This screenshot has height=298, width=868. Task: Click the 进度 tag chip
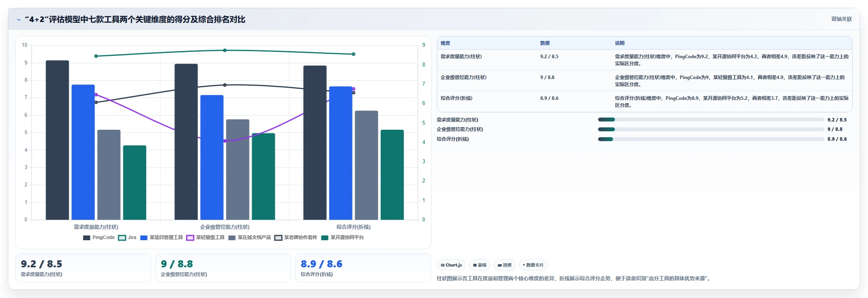[x=505, y=265]
